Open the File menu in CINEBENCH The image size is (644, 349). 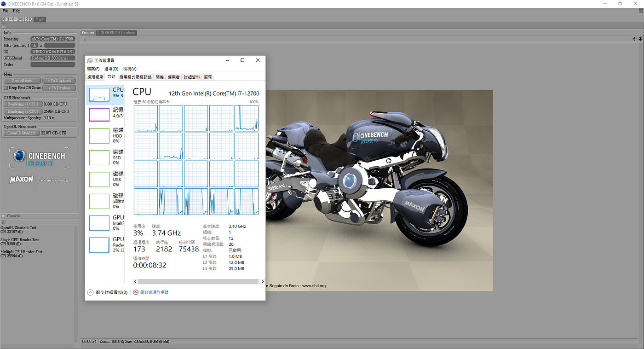6,11
